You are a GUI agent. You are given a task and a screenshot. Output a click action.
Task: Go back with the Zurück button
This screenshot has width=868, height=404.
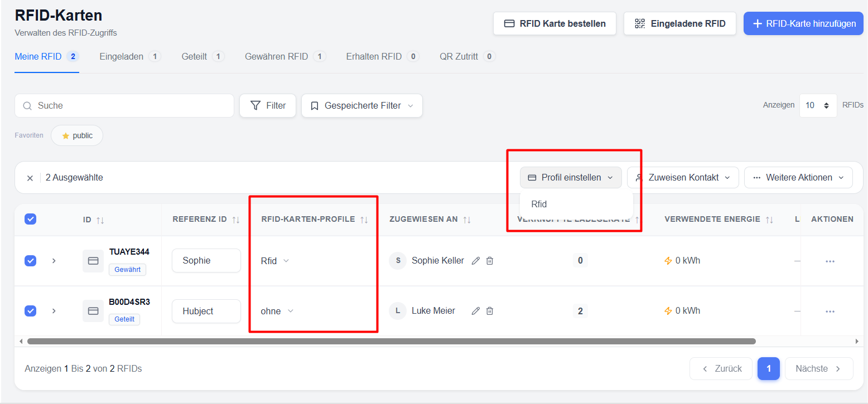pos(721,369)
